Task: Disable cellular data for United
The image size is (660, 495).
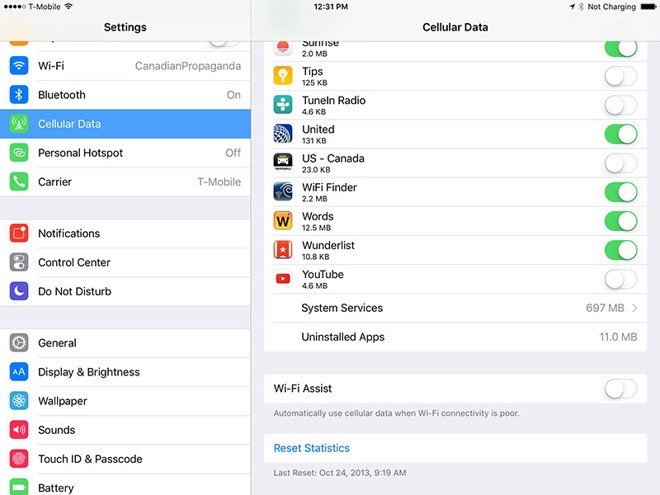Action: pyautogui.click(x=621, y=134)
